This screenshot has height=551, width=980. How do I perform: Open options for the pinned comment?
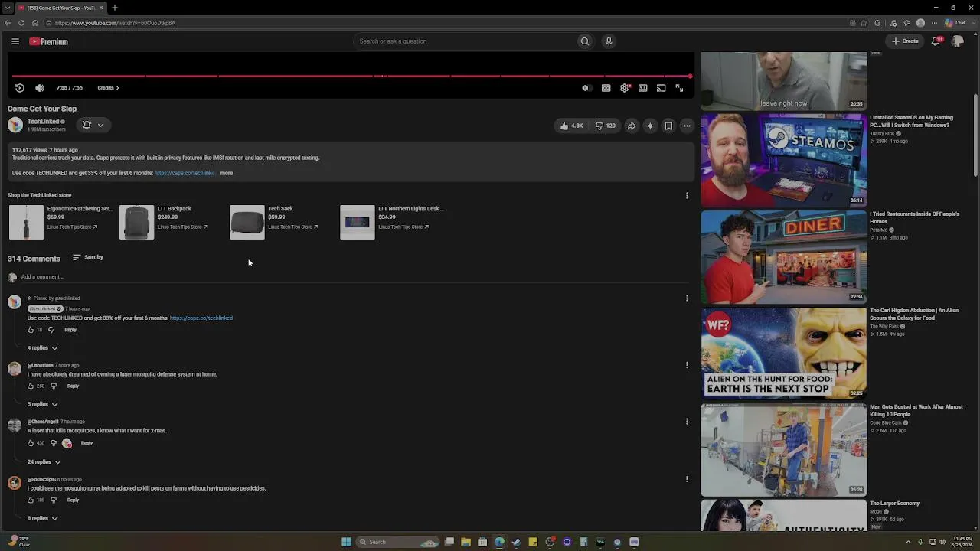tap(687, 298)
